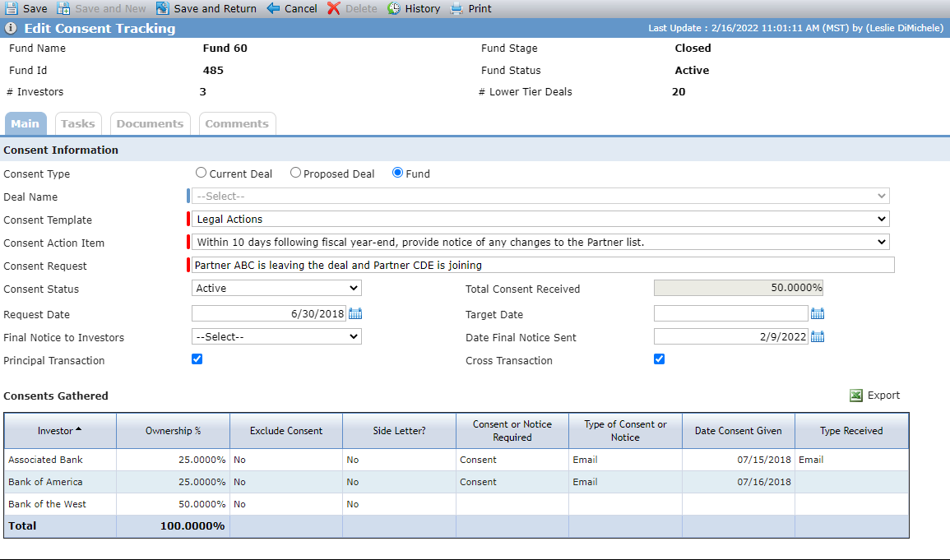
Task: Click the Type Received column header
Action: tap(851, 430)
